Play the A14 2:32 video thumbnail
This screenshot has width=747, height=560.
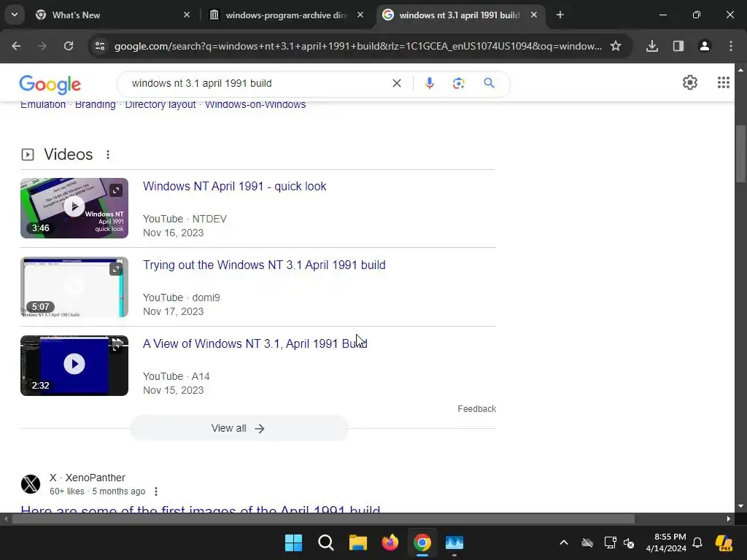click(x=74, y=365)
